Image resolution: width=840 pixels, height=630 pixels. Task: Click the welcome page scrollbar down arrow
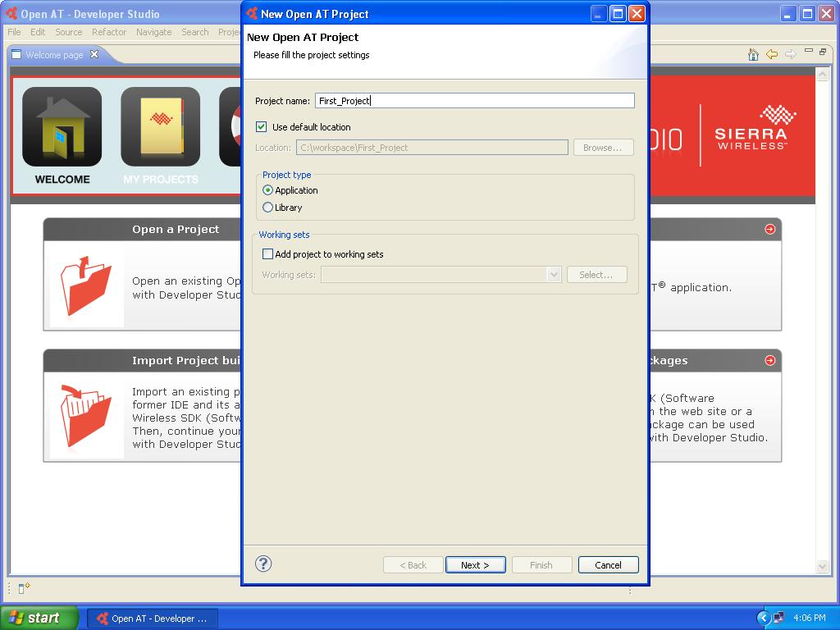click(x=822, y=566)
